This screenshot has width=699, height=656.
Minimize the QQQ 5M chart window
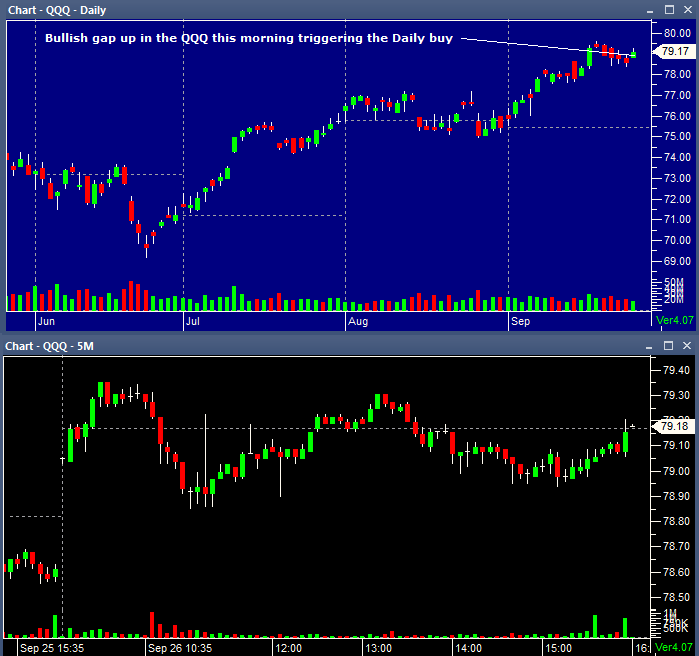point(650,346)
